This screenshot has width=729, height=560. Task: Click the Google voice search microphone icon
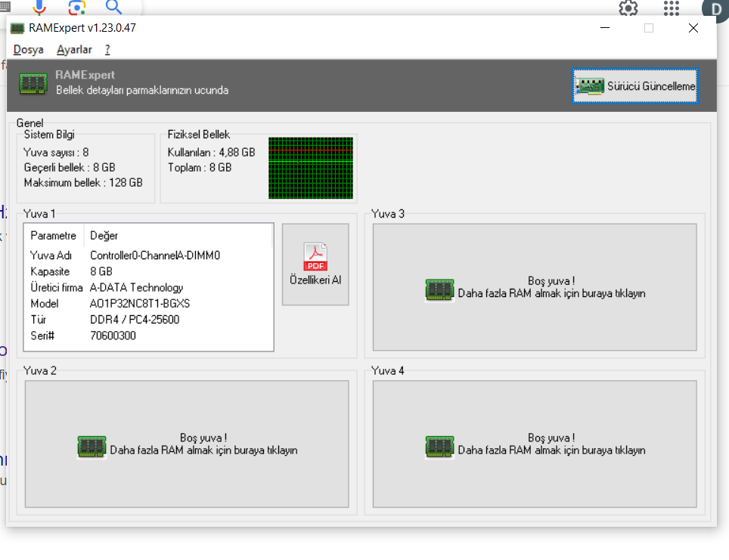tap(39, 6)
